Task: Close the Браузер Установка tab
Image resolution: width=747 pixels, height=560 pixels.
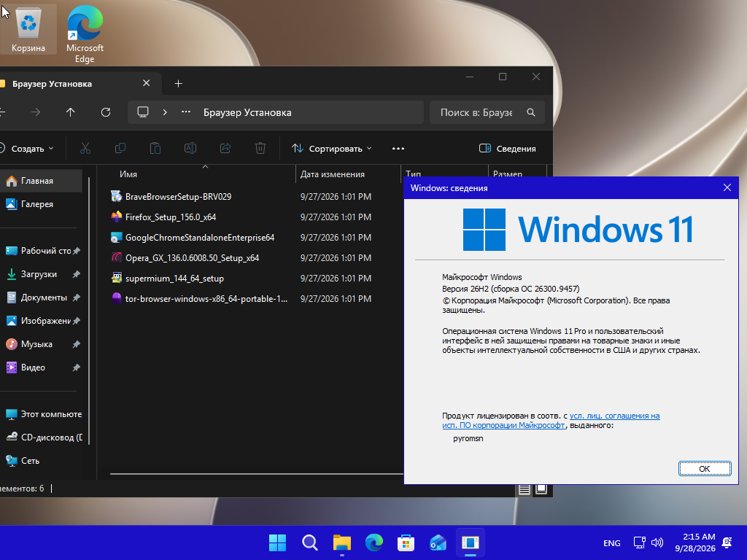Action: point(146,83)
